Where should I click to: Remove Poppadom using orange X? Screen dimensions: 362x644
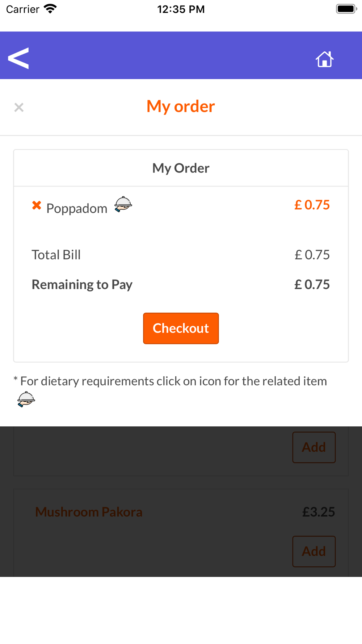(37, 205)
